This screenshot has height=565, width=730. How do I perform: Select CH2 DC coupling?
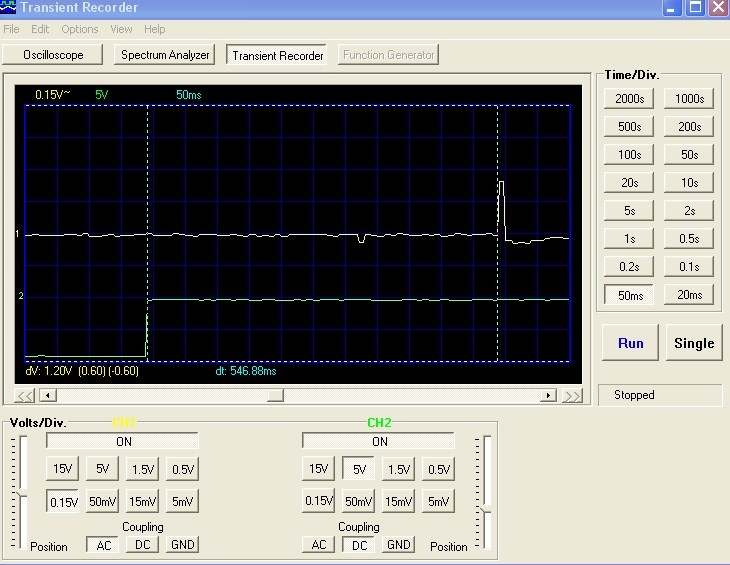359,545
